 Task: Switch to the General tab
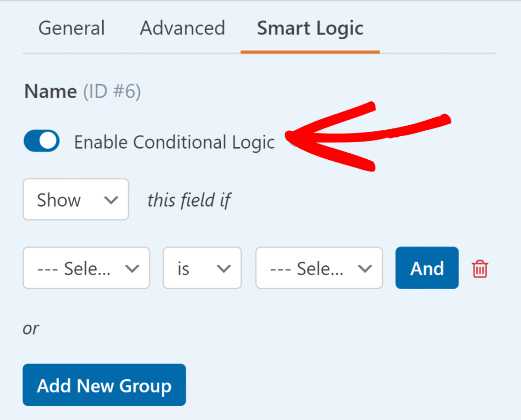(71, 29)
